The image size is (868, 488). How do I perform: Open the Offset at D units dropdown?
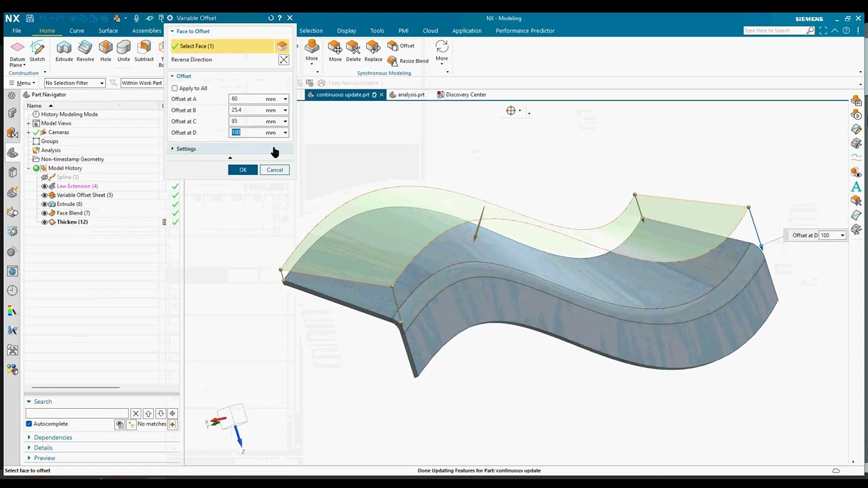coord(285,133)
